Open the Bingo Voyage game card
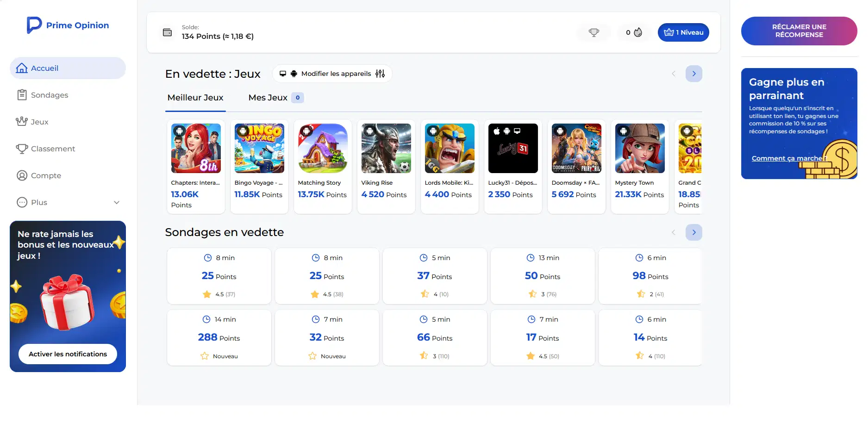The width and height of the screenshot is (868, 423). (259, 167)
